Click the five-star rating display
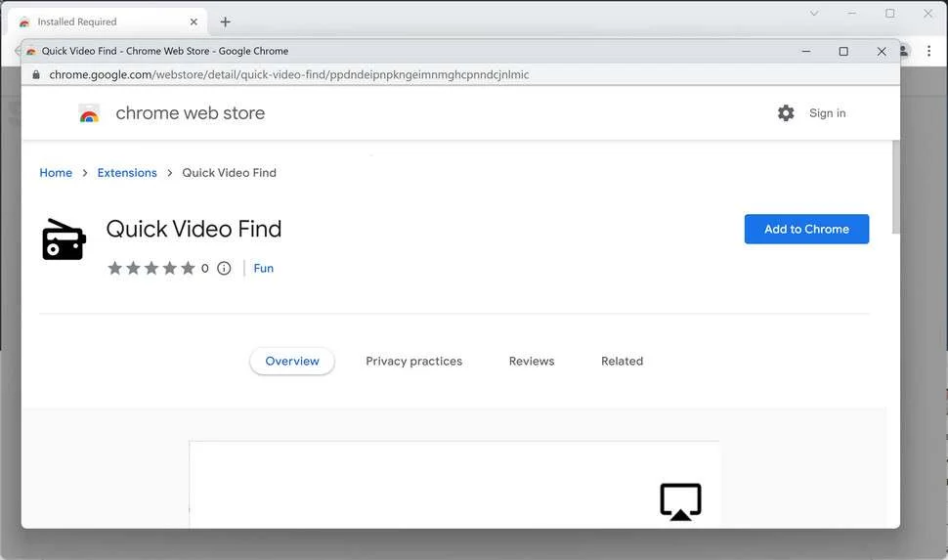948x560 pixels. tap(151, 268)
